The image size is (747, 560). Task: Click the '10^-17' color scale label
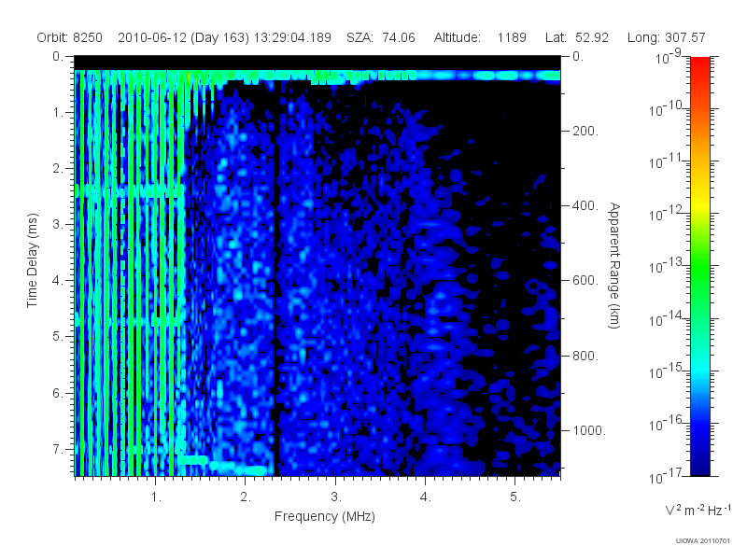click(x=666, y=476)
